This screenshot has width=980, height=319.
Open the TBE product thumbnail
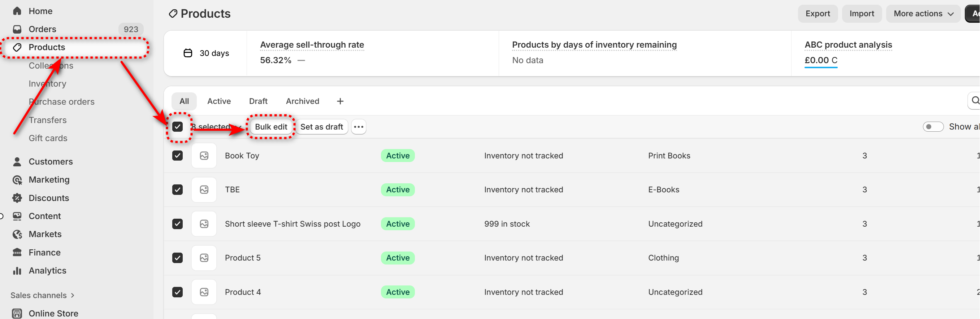click(x=204, y=190)
